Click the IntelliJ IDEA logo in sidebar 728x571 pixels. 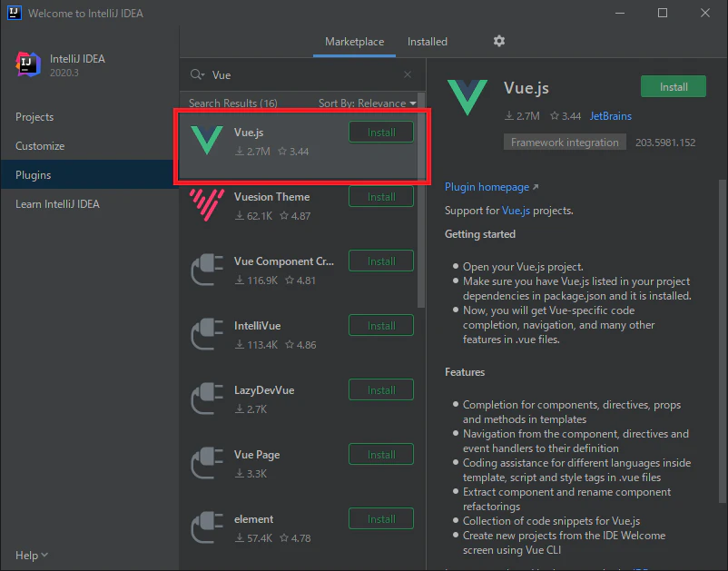(28, 64)
